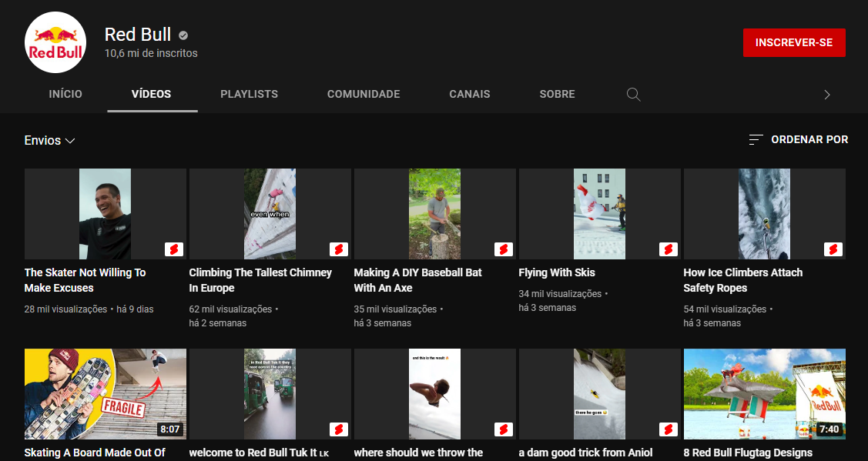This screenshot has height=461, width=868.
Task: Open the ORDENAR POR sort menu
Action: (798, 139)
